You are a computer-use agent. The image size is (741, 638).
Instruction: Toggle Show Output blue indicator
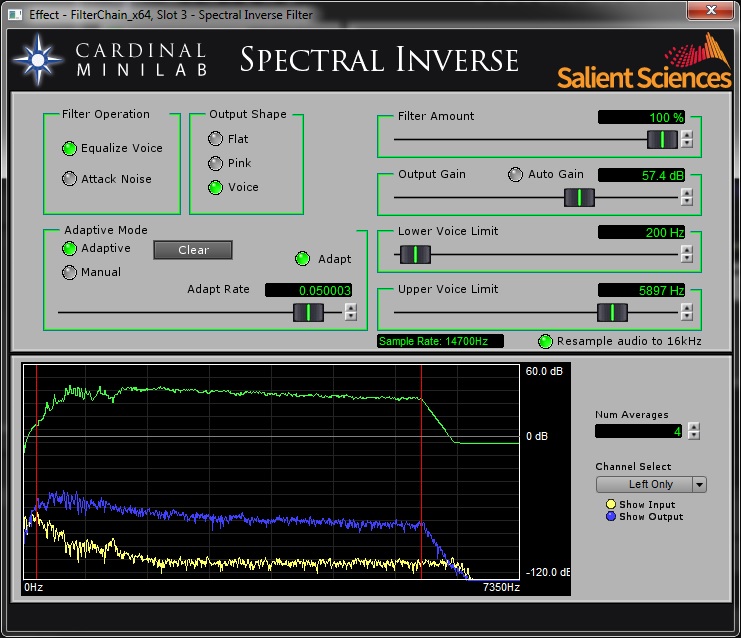(611, 516)
